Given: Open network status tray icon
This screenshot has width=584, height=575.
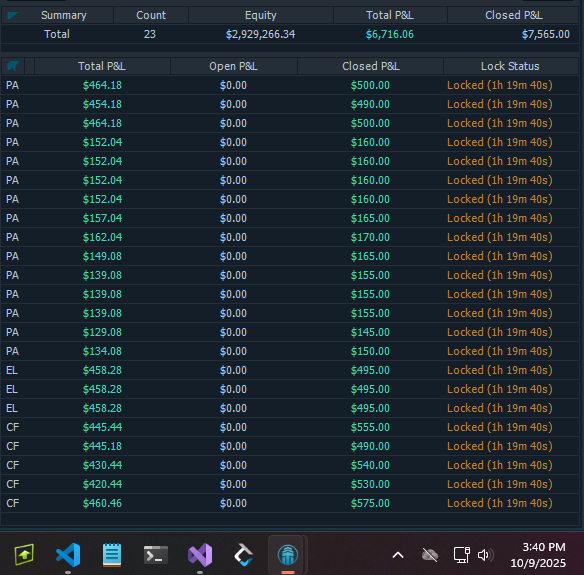Looking at the screenshot, I should tap(461, 555).
